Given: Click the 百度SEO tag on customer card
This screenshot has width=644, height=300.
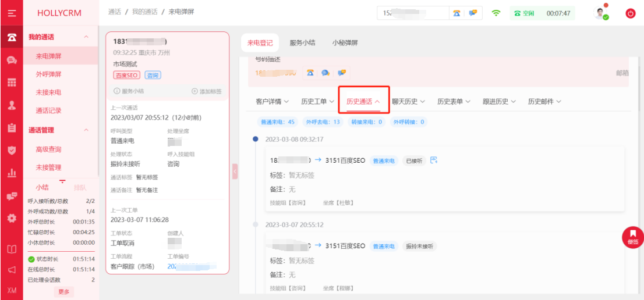Looking at the screenshot, I should pos(127,75).
